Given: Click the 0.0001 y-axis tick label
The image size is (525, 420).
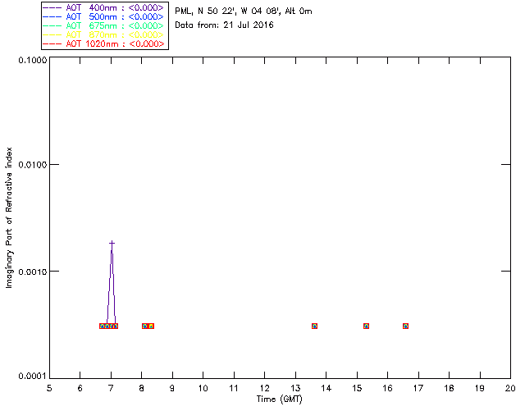Looking at the screenshot, I should [x=33, y=377].
